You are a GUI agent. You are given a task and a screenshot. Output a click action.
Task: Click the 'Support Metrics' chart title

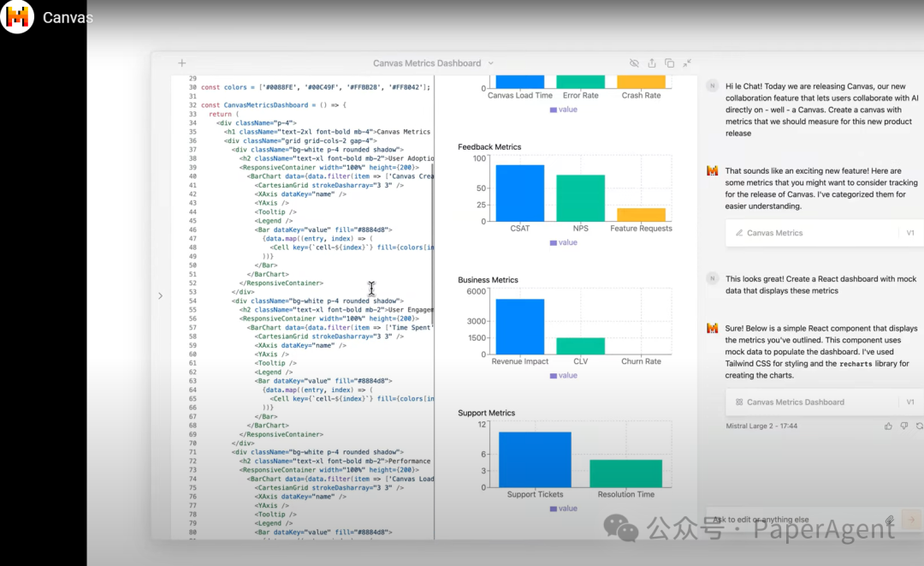[x=487, y=413]
